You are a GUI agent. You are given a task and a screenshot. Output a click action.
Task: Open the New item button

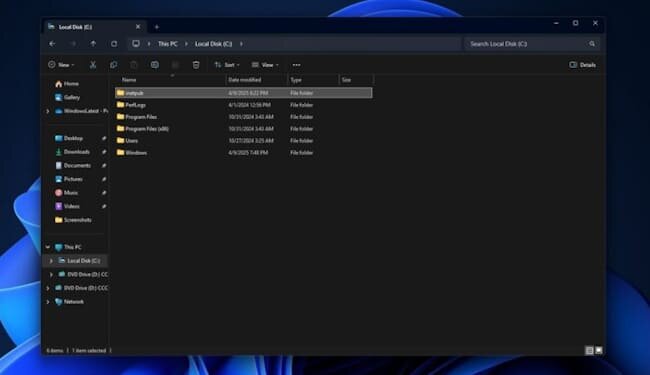click(61, 65)
